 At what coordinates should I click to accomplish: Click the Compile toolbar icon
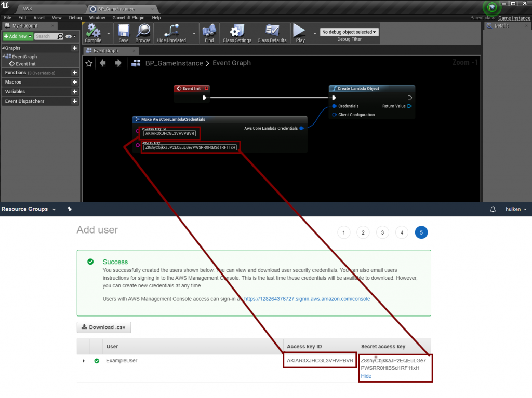[93, 33]
